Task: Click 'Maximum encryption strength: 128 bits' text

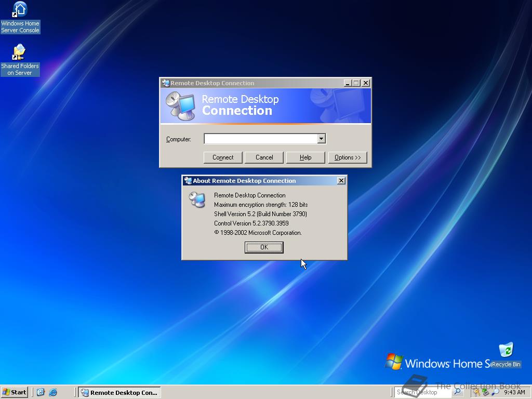Action: tap(261, 205)
